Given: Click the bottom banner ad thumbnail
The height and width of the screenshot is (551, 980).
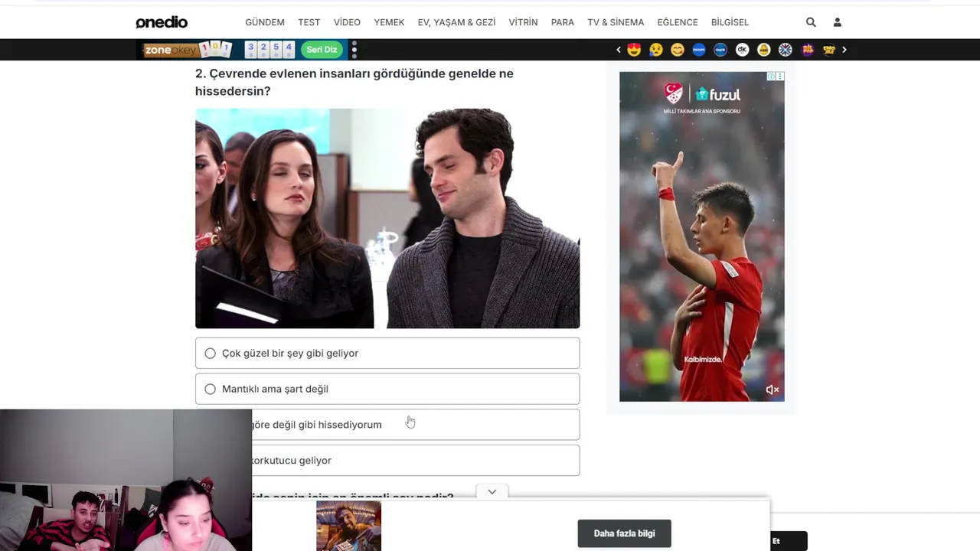Looking at the screenshot, I should tap(348, 526).
